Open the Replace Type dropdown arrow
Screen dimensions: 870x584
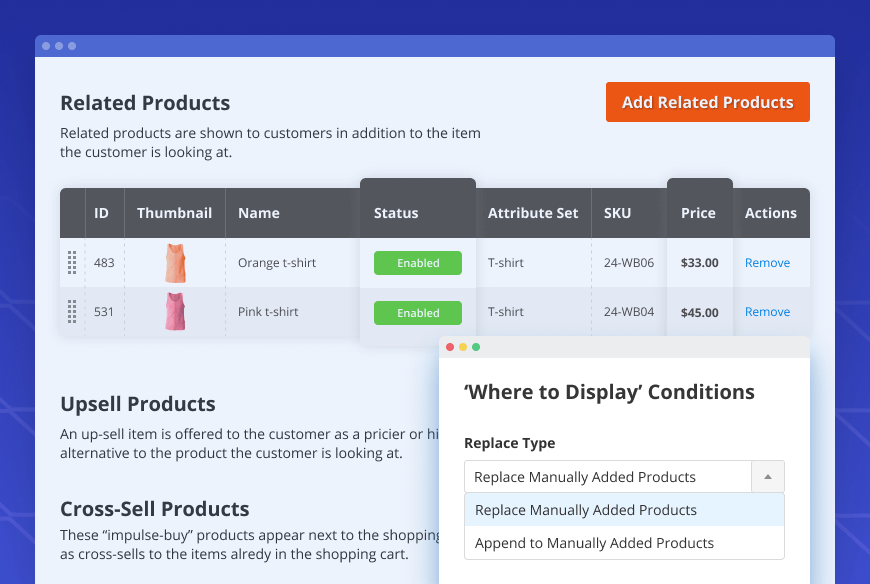pyautogui.click(x=767, y=477)
